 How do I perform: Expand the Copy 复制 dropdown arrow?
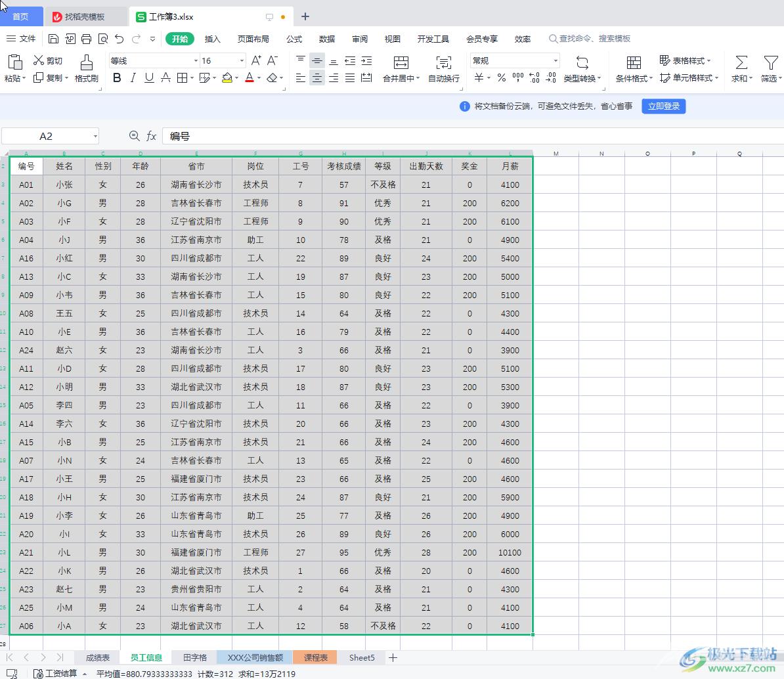(x=66, y=77)
